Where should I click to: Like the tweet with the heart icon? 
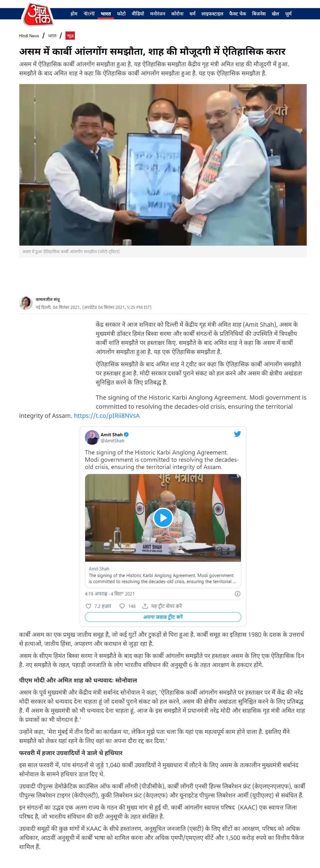click(88, 606)
